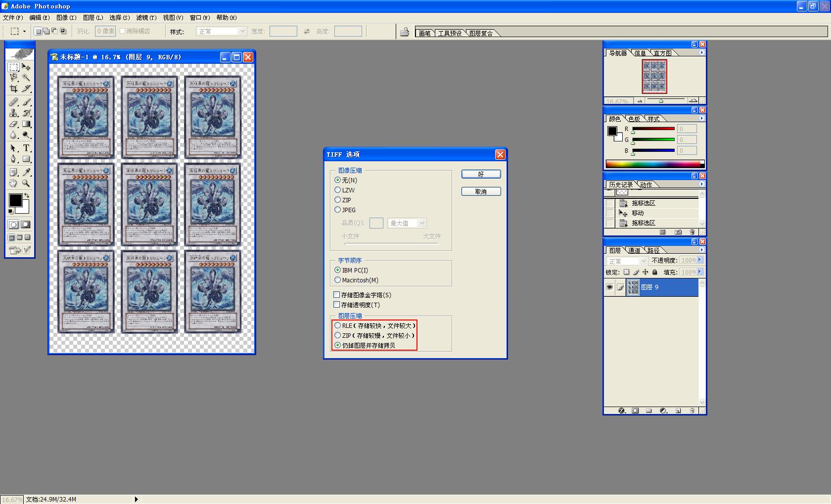The height and width of the screenshot is (504, 831).
Task: Select the Pen tool
Action: tap(14, 159)
